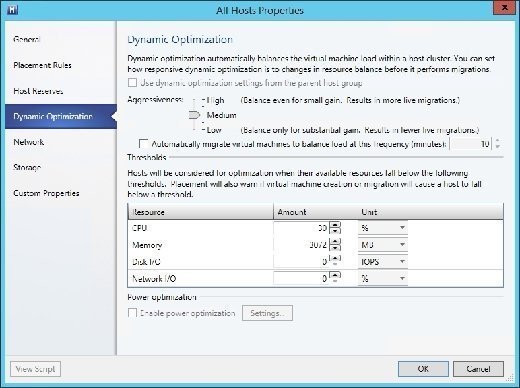
Task: Open the Host Reserves page
Action: [38, 91]
